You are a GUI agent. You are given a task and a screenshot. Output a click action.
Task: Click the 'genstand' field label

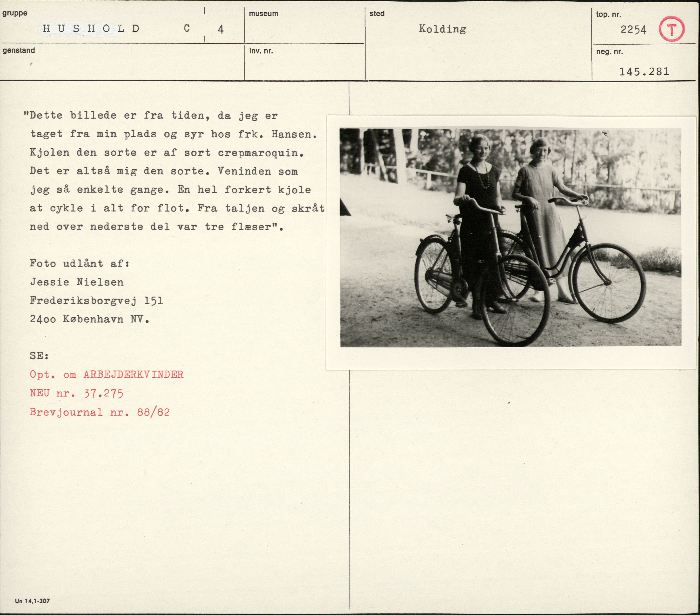coord(19,50)
